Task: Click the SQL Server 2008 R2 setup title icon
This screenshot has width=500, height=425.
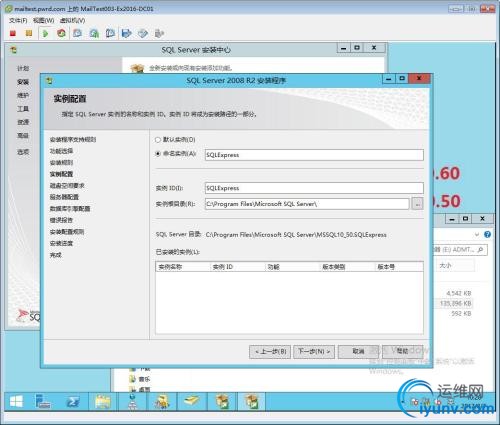Action: (49, 80)
